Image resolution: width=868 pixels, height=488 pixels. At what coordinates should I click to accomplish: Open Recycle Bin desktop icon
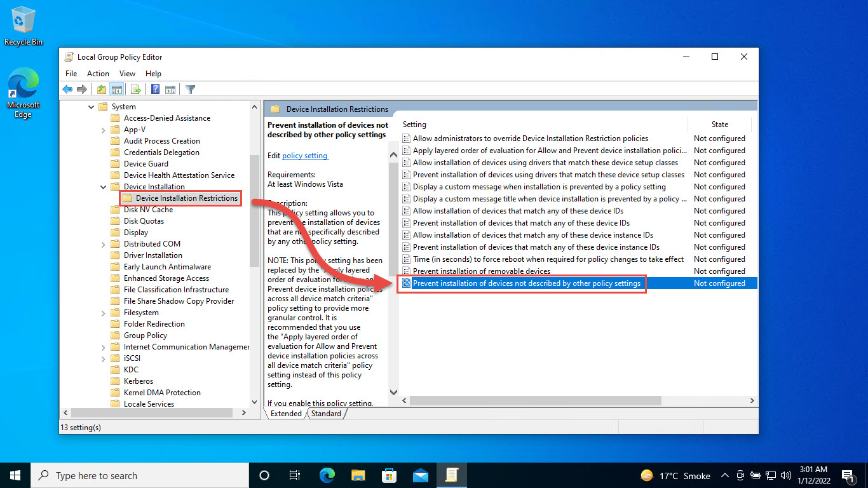24,26
